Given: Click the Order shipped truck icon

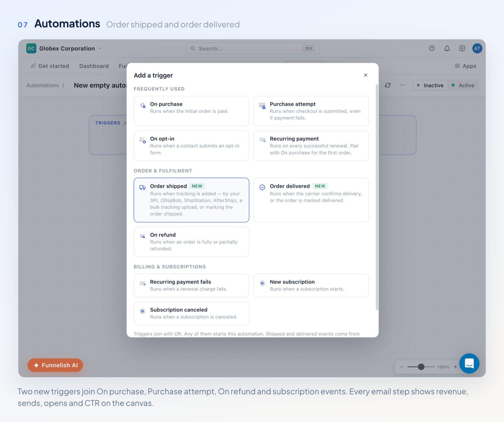Looking at the screenshot, I should tap(142, 187).
